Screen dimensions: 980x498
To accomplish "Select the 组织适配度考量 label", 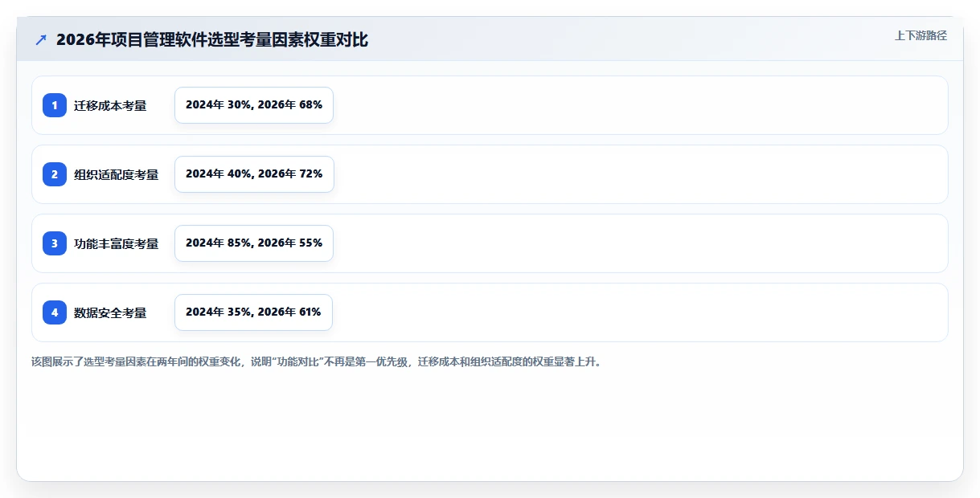I will 117,174.
